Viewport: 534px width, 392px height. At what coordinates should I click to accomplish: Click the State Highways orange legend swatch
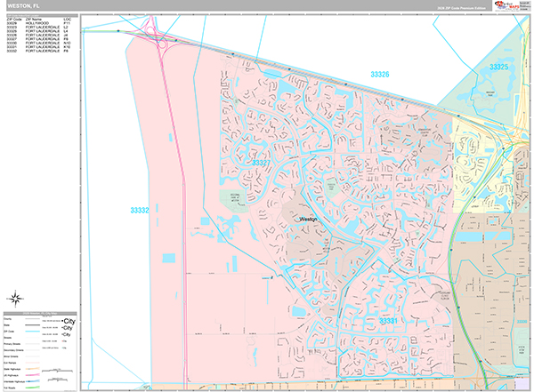click(32, 369)
